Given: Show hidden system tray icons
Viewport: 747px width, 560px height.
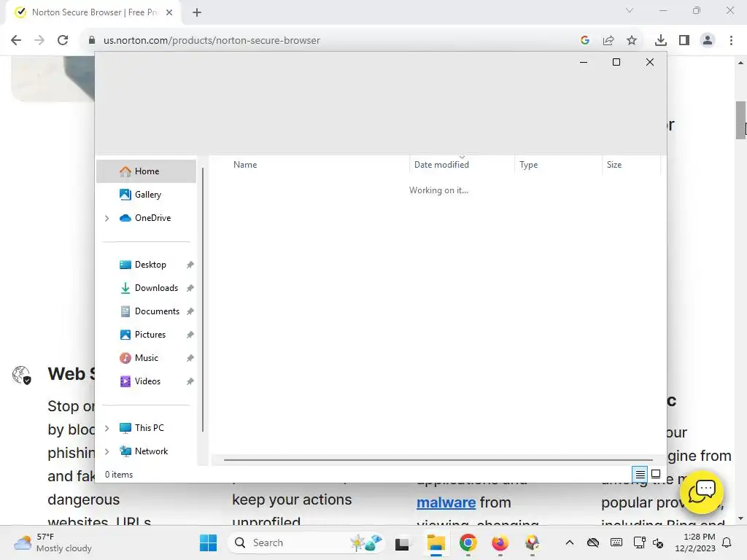Looking at the screenshot, I should click(x=569, y=542).
